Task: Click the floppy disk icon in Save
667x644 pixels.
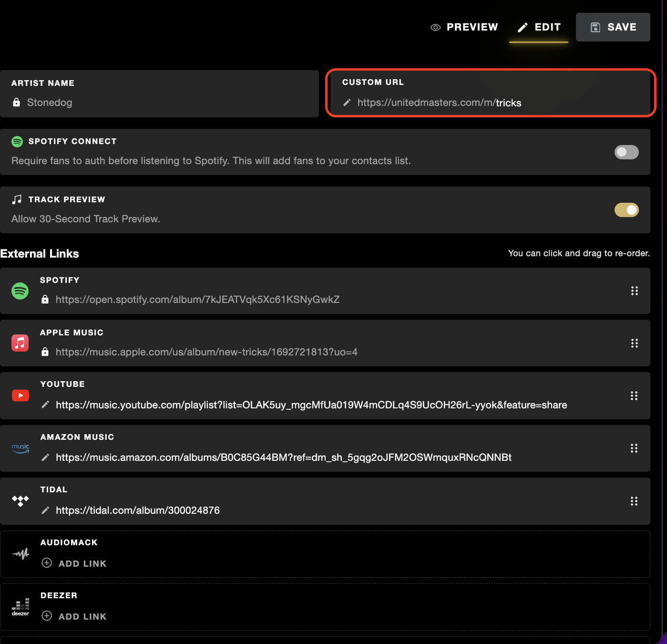Action: pos(595,27)
